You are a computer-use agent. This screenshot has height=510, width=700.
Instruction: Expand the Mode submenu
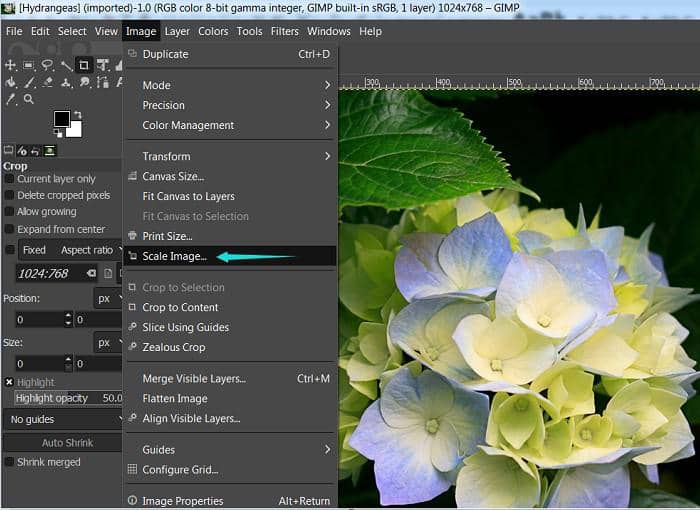click(230, 85)
